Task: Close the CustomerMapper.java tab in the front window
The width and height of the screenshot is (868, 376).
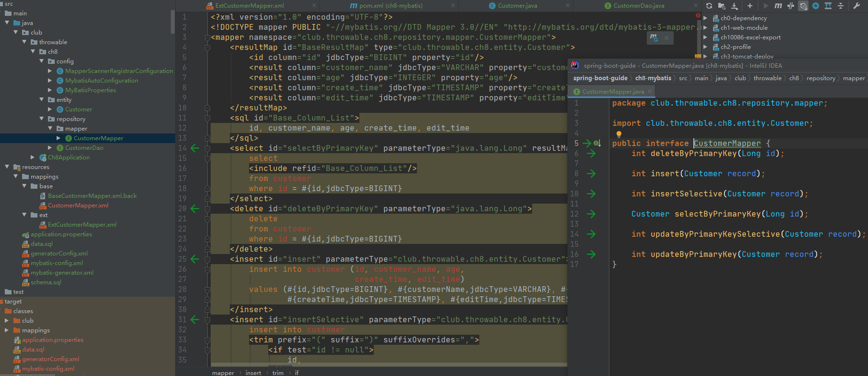Action: click(650, 91)
